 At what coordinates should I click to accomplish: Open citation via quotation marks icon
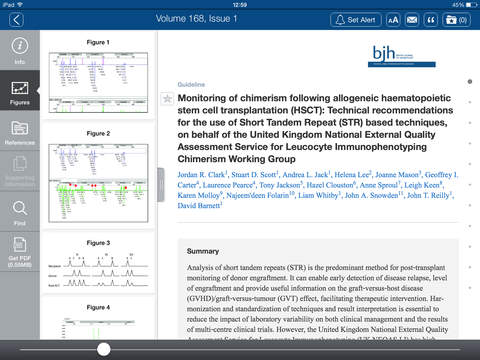click(x=431, y=20)
